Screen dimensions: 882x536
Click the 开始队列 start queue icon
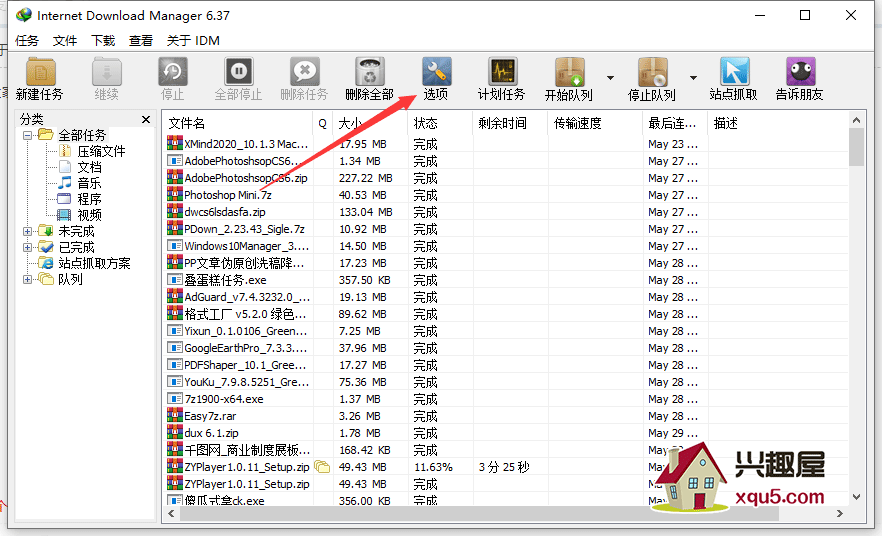coord(569,72)
